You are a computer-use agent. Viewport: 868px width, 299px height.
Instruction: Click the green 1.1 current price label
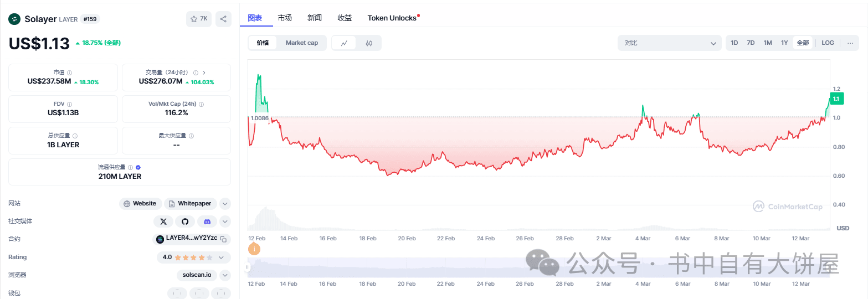pos(836,99)
